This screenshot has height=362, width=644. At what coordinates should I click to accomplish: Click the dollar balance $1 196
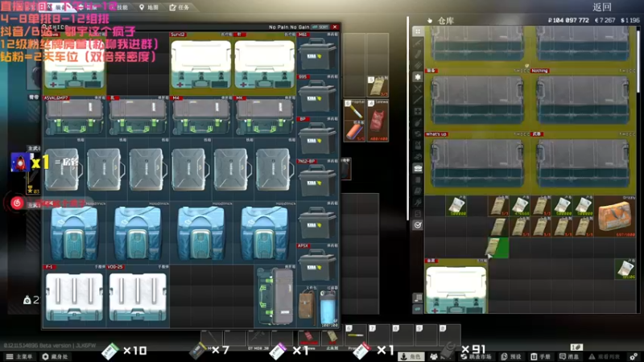point(630,20)
